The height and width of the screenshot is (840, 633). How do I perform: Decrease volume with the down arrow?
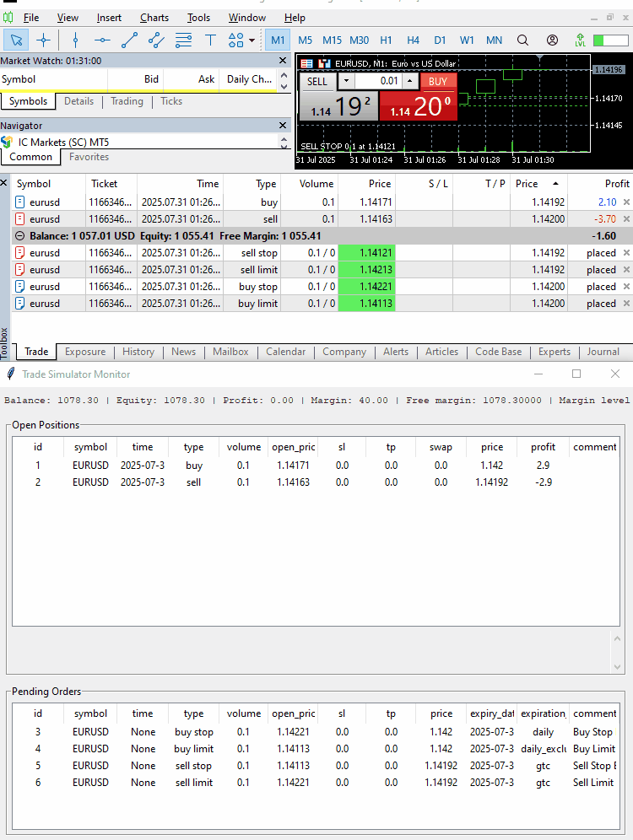click(346, 82)
